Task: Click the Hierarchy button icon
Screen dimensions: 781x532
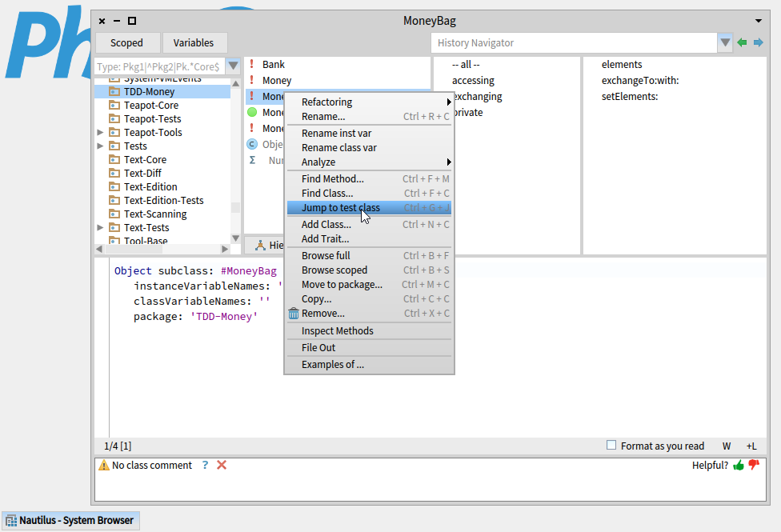Action: [x=260, y=245]
